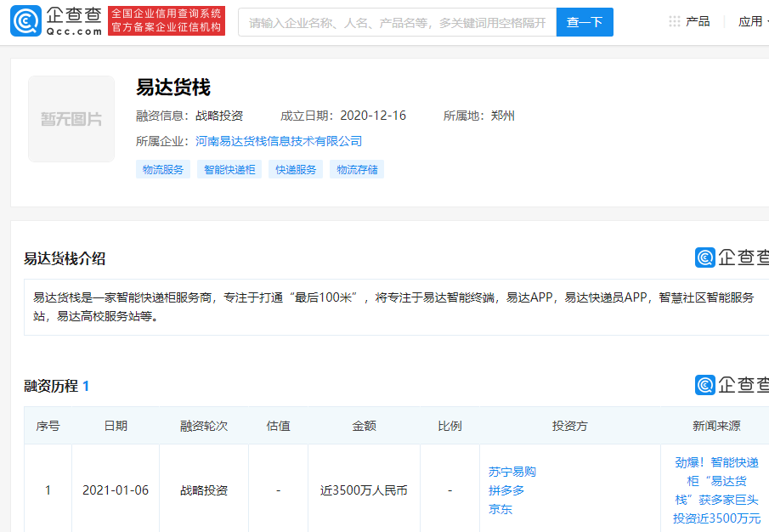Image resolution: width=769 pixels, height=532 pixels.
Task: Select the 快递服务 tag
Action: coord(296,170)
